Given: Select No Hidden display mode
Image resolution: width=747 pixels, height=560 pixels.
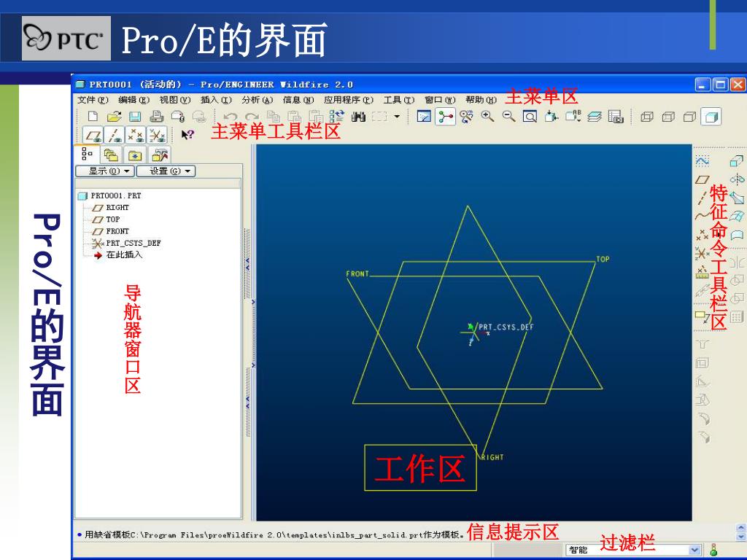Looking at the screenshot, I should pos(689,117).
